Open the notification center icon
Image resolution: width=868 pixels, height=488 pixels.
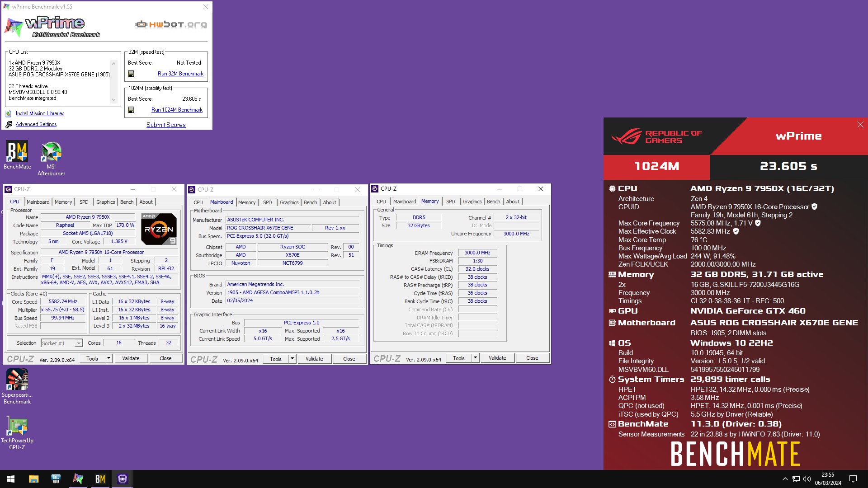[x=853, y=479]
